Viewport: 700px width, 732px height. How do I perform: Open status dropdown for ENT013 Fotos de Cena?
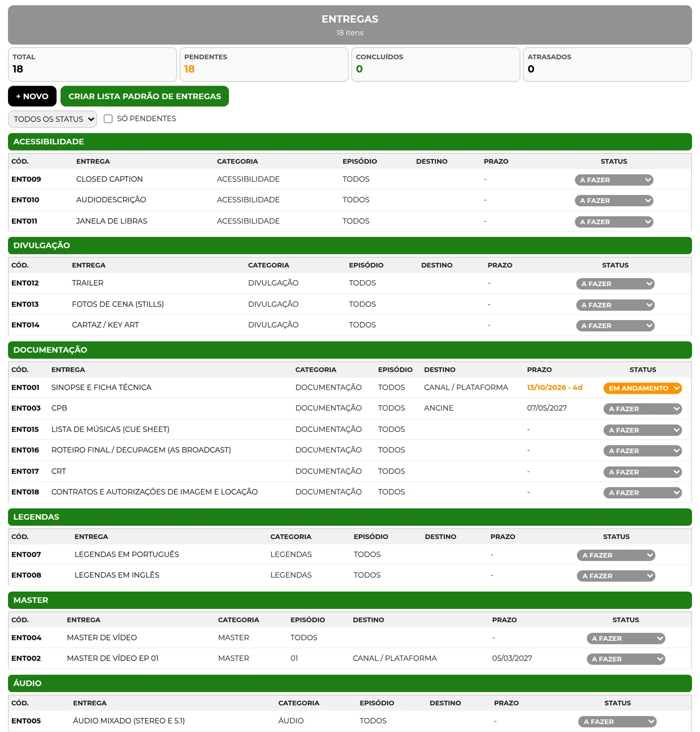[615, 305]
